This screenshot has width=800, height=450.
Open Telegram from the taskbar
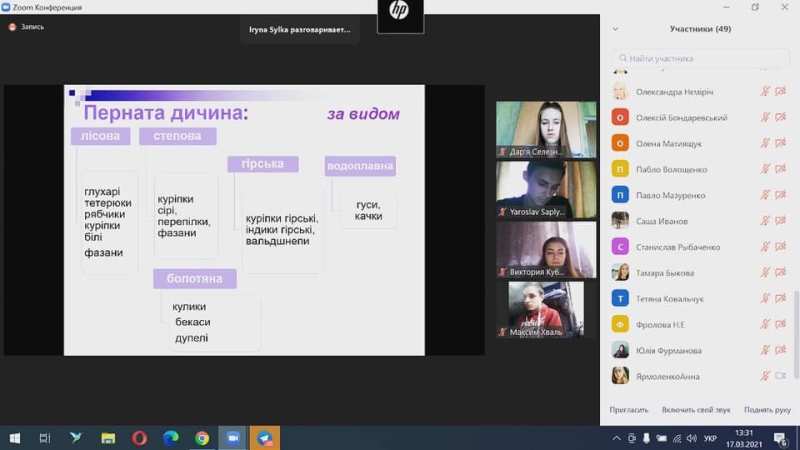point(264,438)
